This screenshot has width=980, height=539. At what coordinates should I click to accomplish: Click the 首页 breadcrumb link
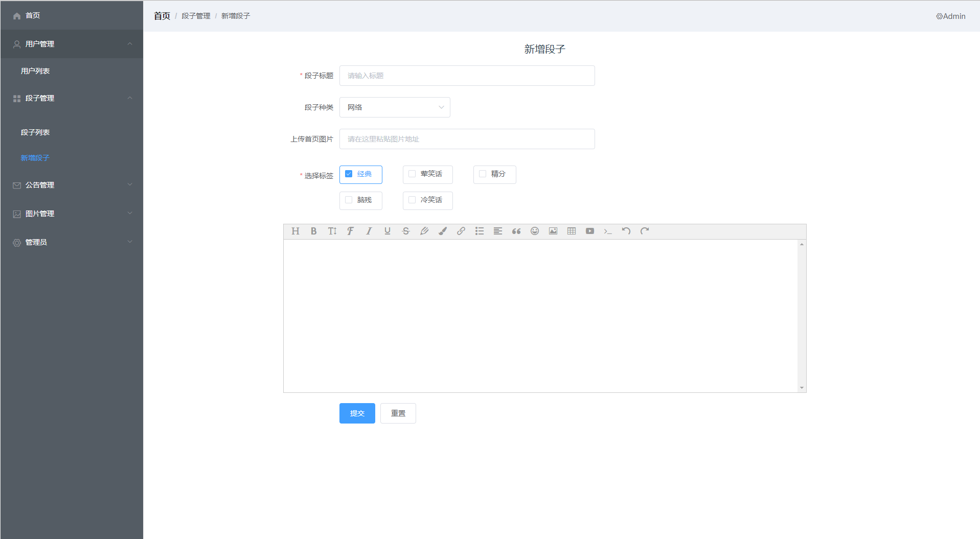pos(162,16)
